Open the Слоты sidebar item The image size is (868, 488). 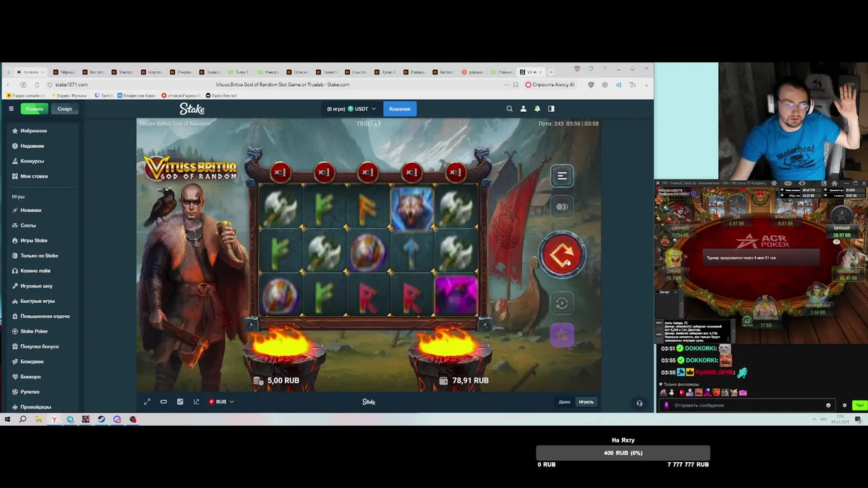28,225
